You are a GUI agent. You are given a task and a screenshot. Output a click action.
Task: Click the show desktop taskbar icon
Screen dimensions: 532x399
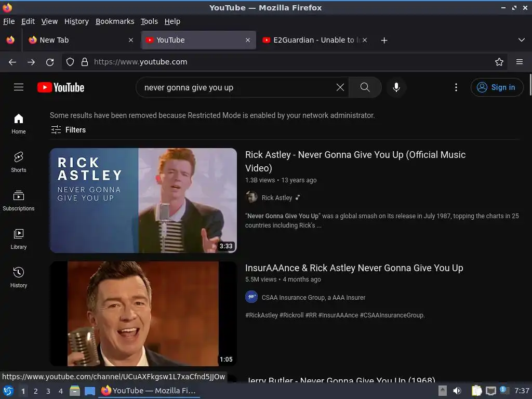(90, 391)
